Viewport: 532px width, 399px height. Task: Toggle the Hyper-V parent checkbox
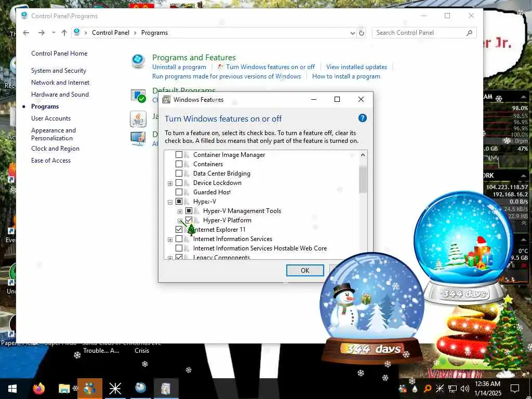click(179, 202)
